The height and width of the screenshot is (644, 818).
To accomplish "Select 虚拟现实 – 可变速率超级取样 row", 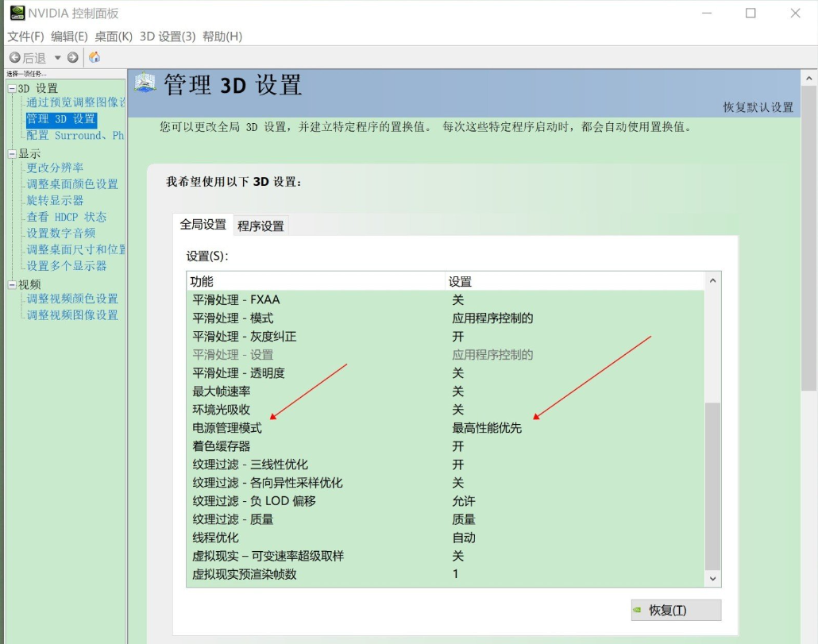I will click(x=446, y=556).
